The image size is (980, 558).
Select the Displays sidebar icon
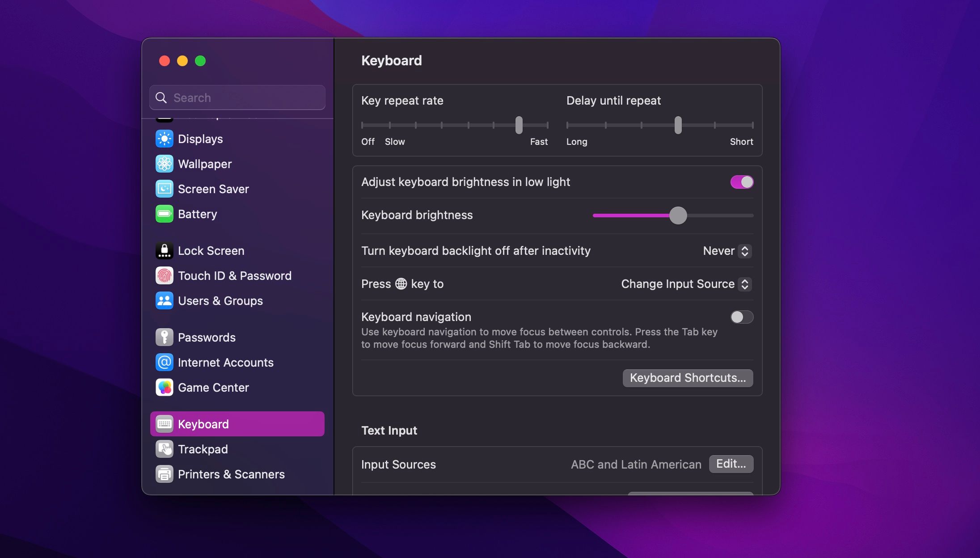165,139
